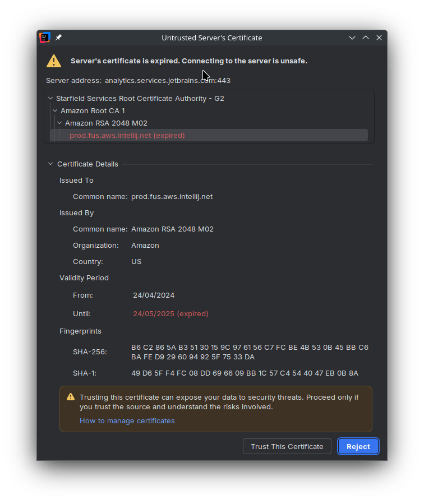Collapse the Amazon Root CA 1 node
424x504 pixels.
tap(55, 110)
